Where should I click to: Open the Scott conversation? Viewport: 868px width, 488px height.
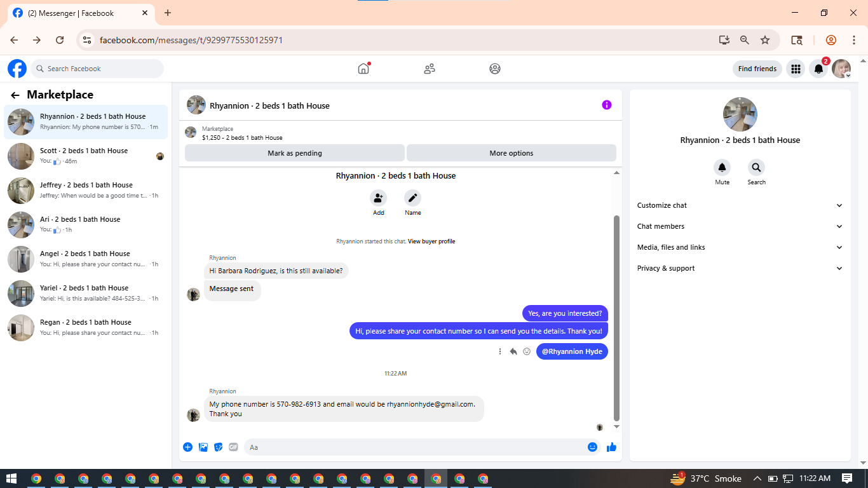pos(86,156)
